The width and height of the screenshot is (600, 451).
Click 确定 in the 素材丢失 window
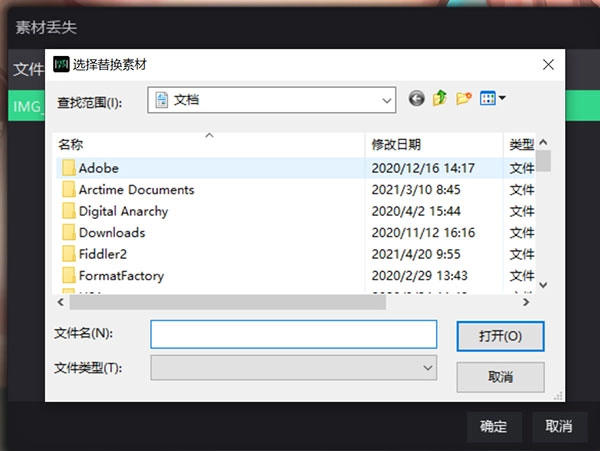pyautogui.click(x=494, y=427)
